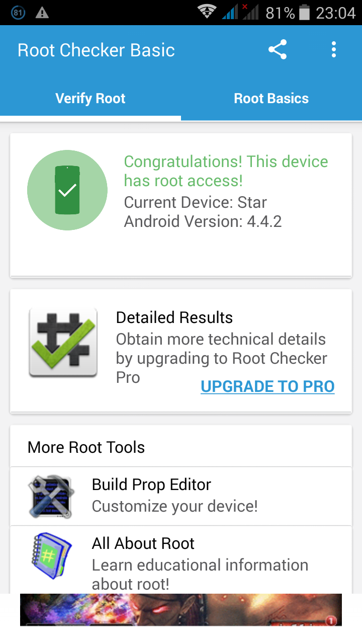362x644 pixels.
Task: Tap the congratulations root access message
Action: 226,171
